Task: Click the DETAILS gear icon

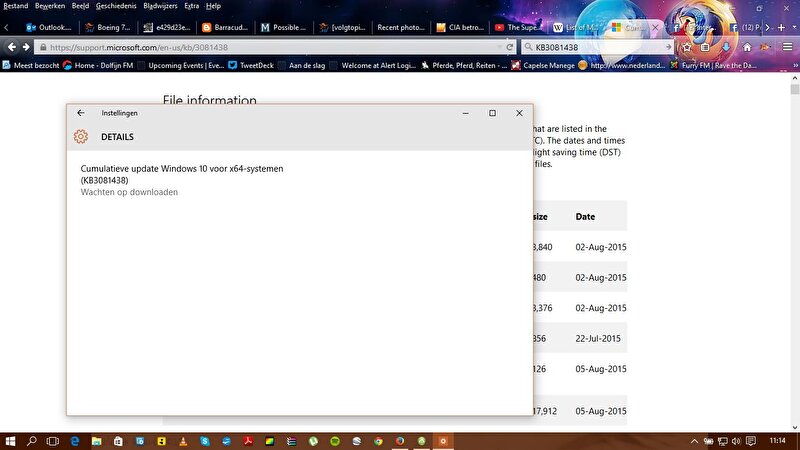Action: pos(81,137)
